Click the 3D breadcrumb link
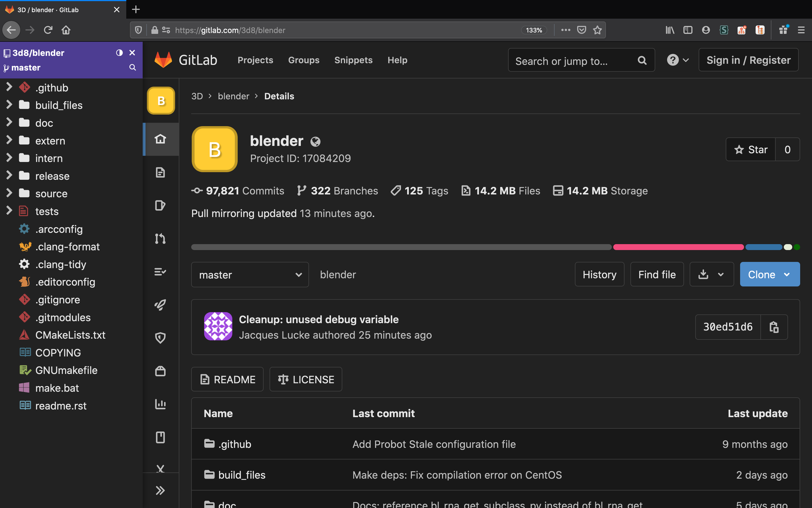The height and width of the screenshot is (508, 812). (x=197, y=96)
